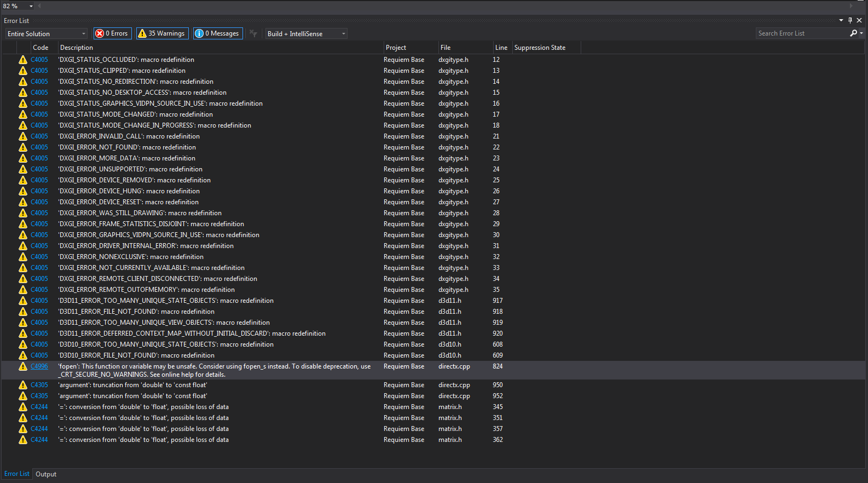Select 'D3D11_ERROR_DEFERRED_CONTEXT_MAP_WITHOUT_INITIAL_DISCARD' description
The width and height of the screenshot is (868, 483).
192,334
